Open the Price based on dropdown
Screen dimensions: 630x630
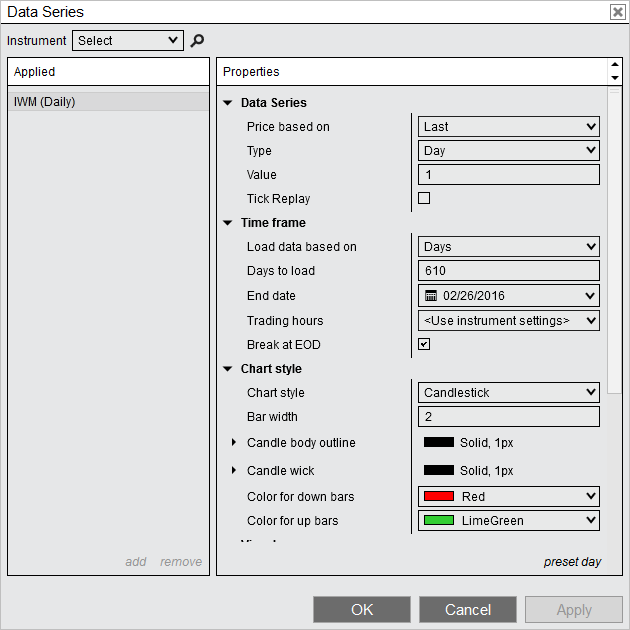[x=509, y=127]
